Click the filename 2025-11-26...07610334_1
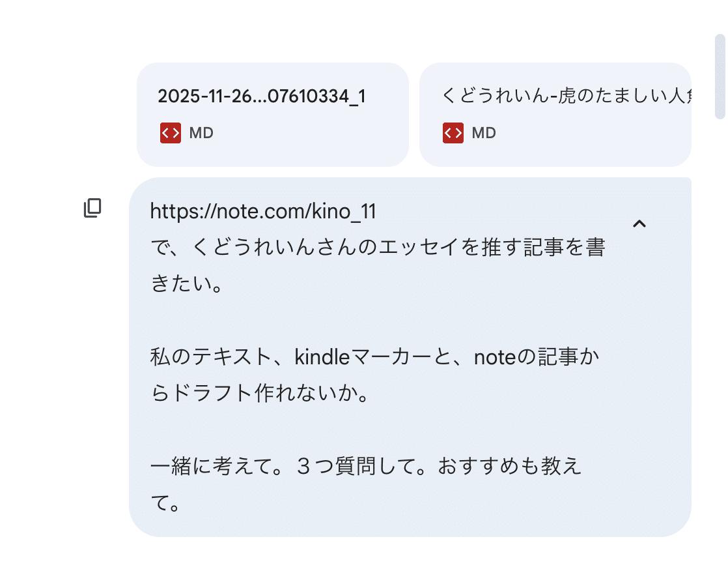 pyautogui.click(x=262, y=95)
